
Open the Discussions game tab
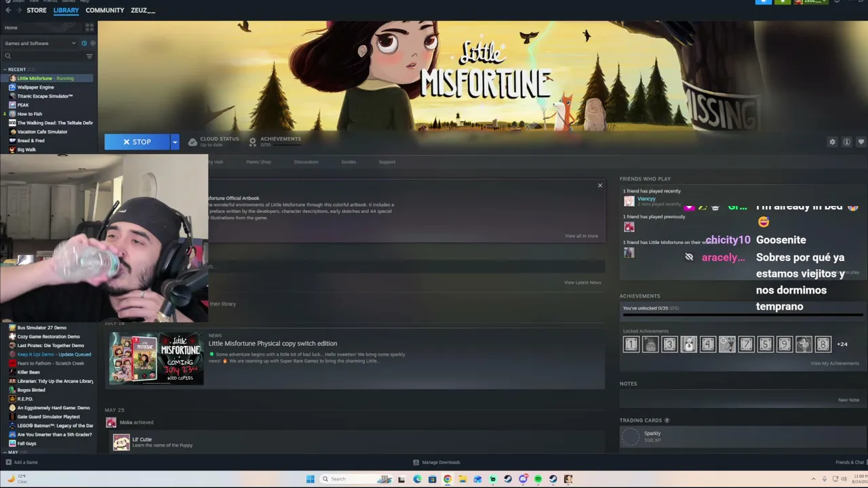click(307, 162)
